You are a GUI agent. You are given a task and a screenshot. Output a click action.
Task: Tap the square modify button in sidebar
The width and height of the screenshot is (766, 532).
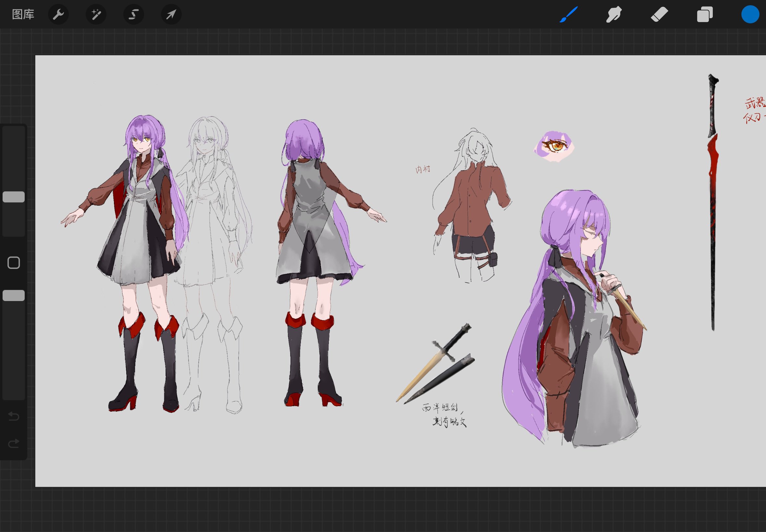click(x=14, y=263)
